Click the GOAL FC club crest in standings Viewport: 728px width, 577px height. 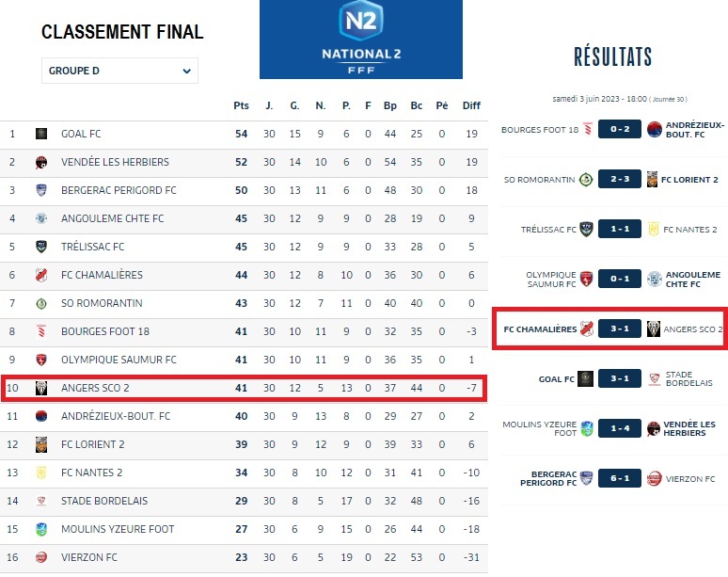click(41, 135)
